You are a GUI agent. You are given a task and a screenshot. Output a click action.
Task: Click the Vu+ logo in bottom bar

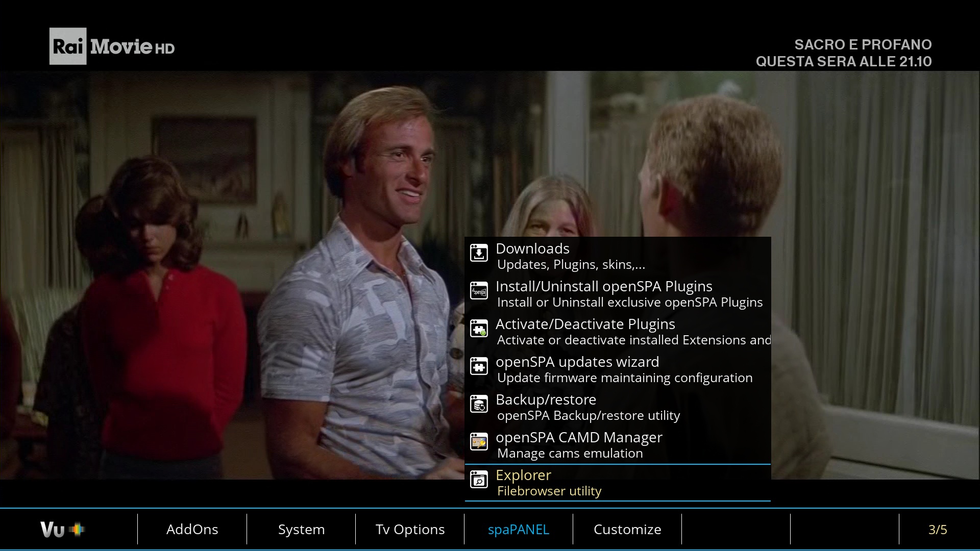click(62, 530)
